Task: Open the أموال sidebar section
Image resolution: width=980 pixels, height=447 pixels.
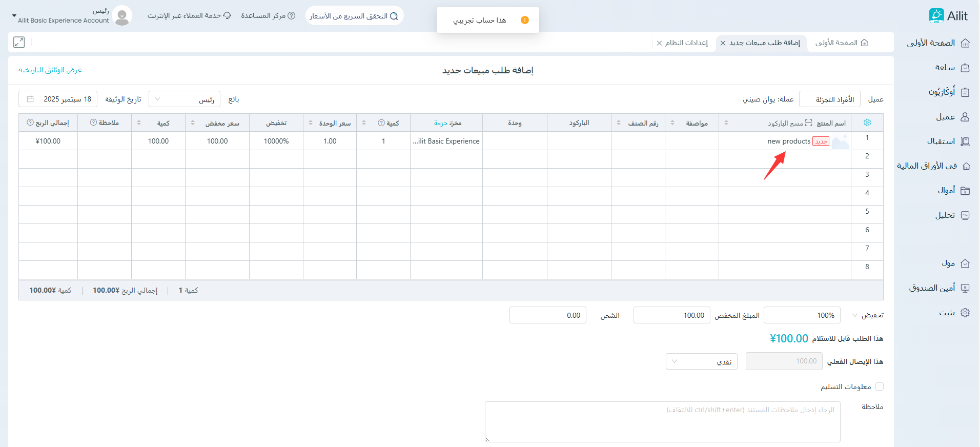Action: click(953, 191)
